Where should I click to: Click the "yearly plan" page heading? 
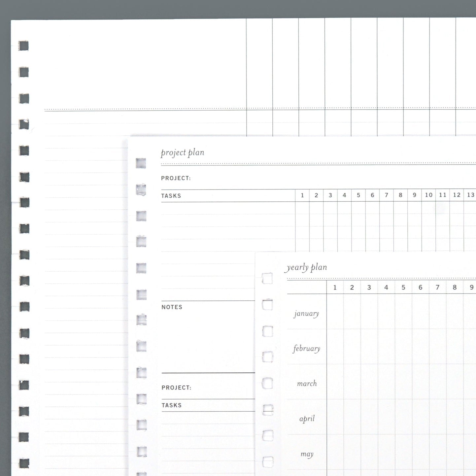click(x=306, y=267)
